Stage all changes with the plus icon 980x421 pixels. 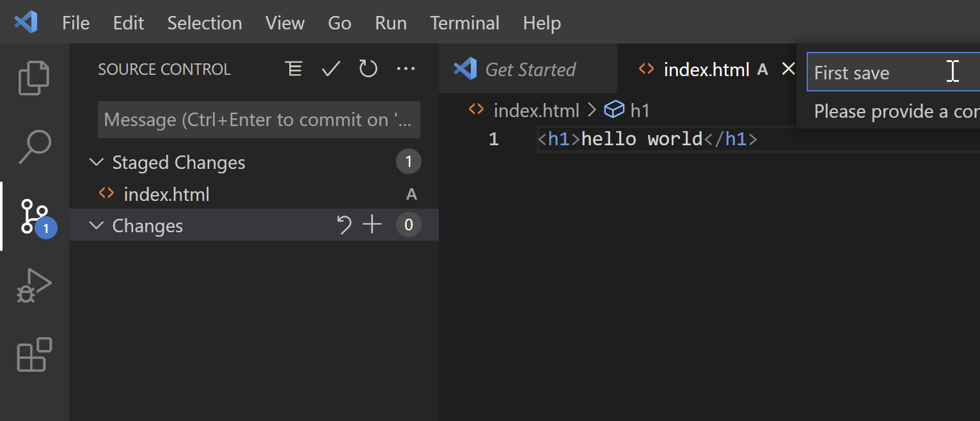click(x=372, y=225)
